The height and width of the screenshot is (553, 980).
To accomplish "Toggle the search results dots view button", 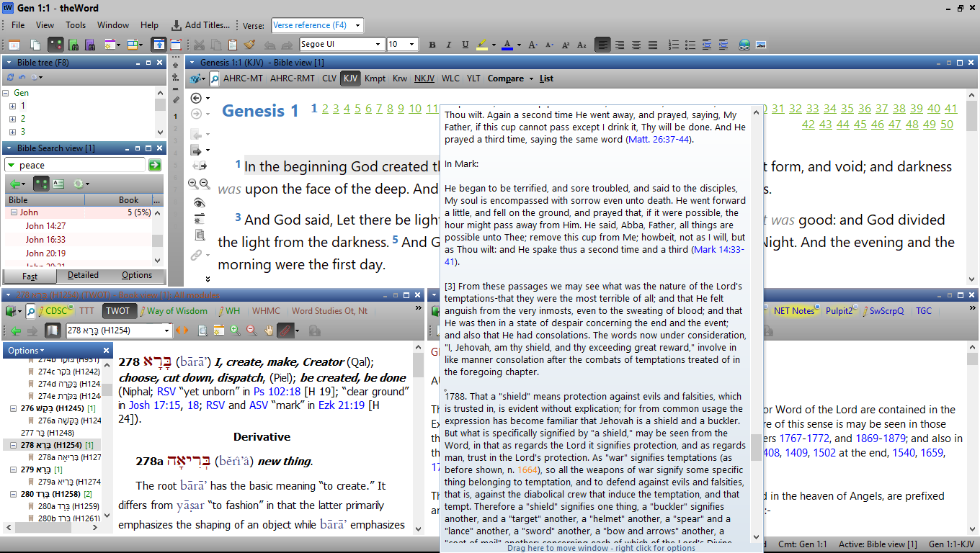I will [x=43, y=184].
